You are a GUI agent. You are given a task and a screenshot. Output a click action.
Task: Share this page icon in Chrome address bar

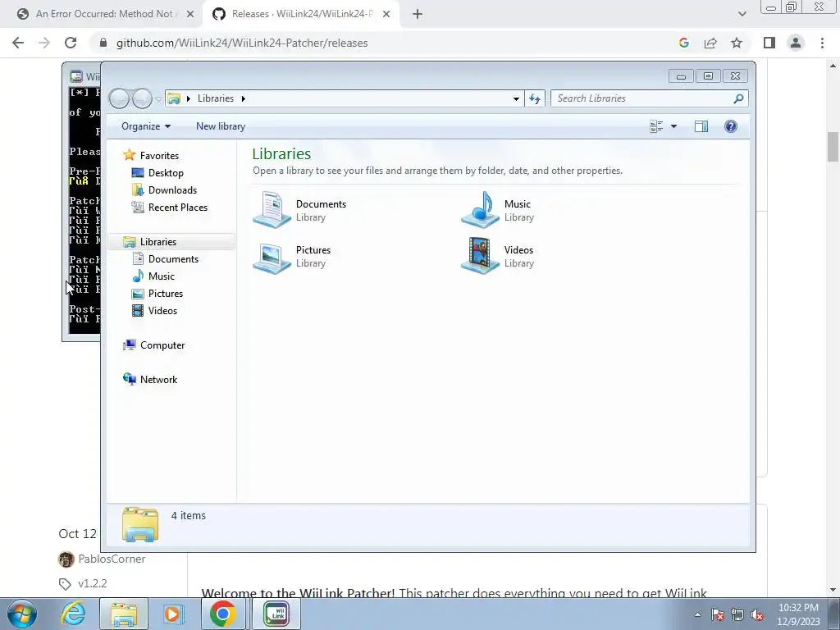pyautogui.click(x=710, y=43)
